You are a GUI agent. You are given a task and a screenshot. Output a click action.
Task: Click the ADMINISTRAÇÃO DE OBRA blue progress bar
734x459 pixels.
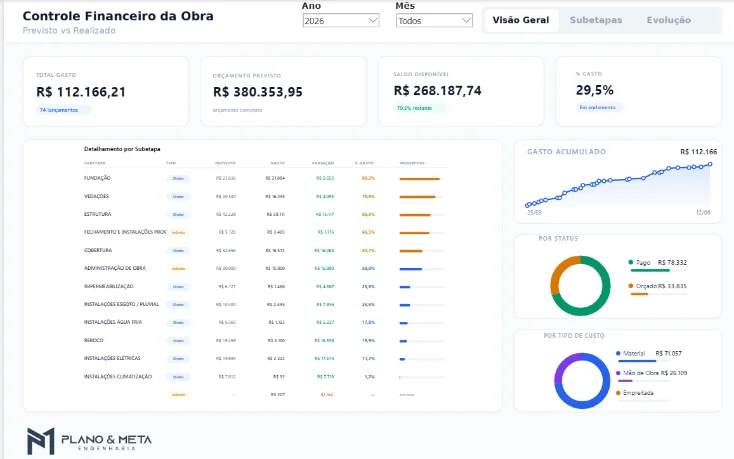(x=421, y=269)
